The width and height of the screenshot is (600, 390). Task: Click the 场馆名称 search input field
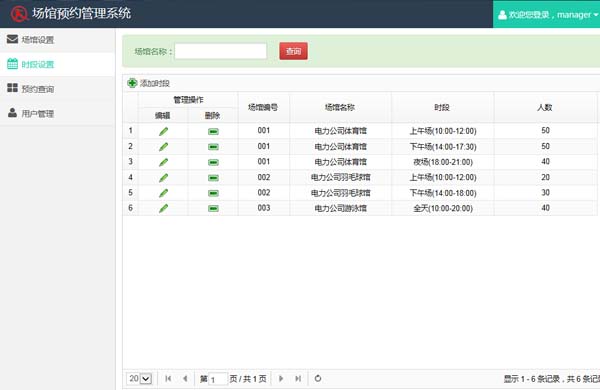click(221, 51)
